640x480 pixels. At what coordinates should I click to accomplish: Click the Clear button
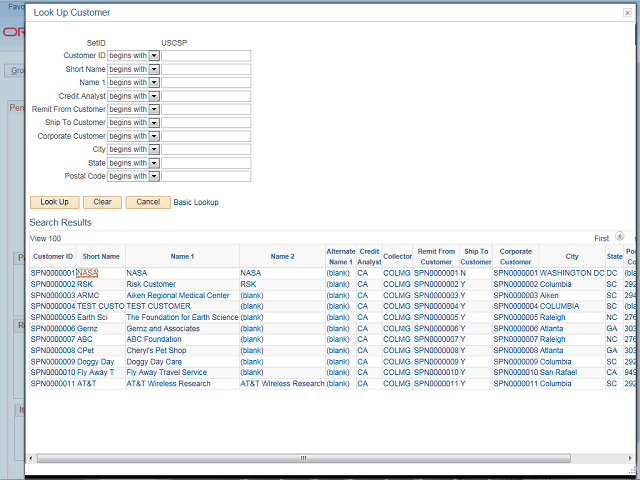[102, 202]
